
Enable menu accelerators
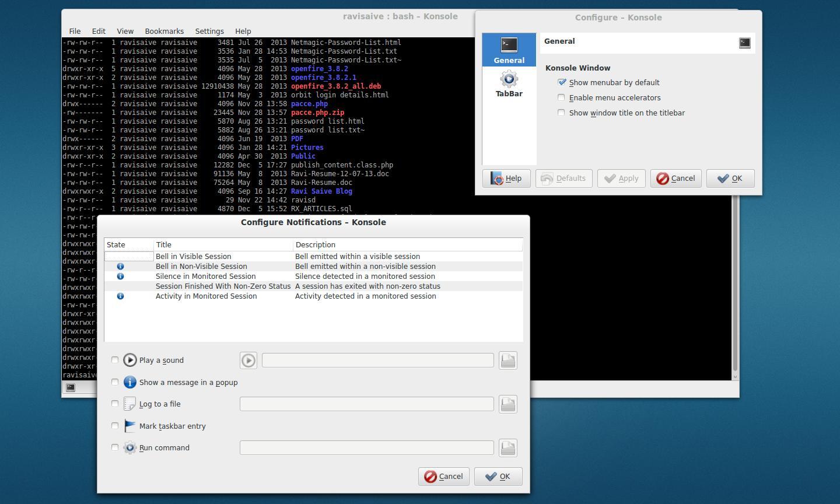pyautogui.click(x=561, y=97)
